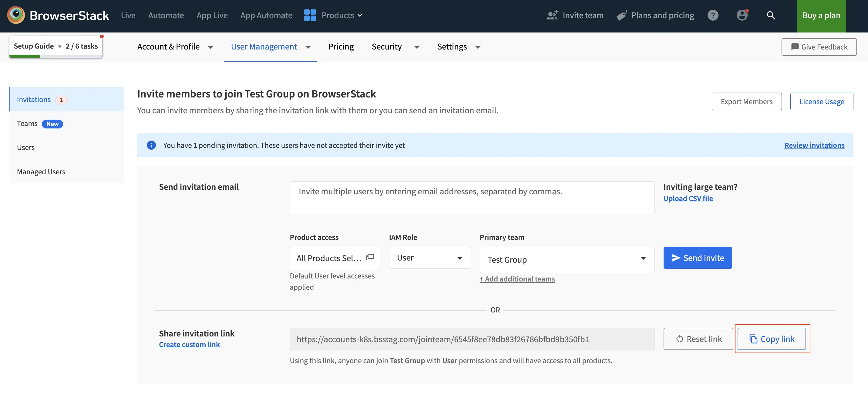Switch to the Pricing tab
The width and height of the screenshot is (868, 399).
[x=341, y=47]
